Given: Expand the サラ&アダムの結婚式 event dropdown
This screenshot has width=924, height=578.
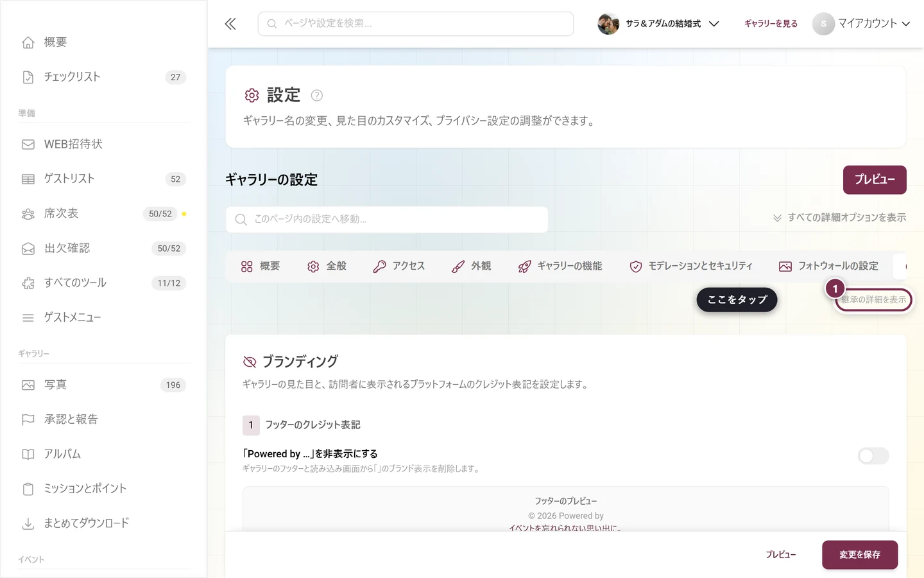Looking at the screenshot, I should click(714, 24).
